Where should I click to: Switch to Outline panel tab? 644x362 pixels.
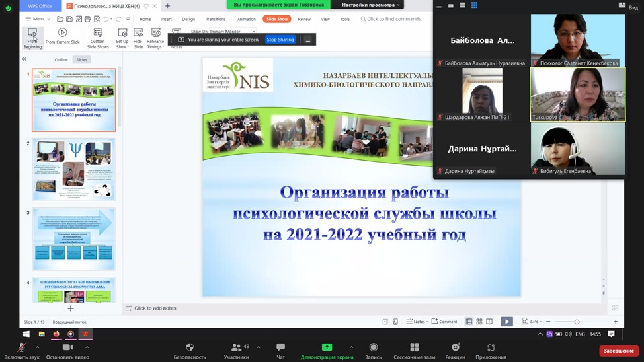(61, 59)
